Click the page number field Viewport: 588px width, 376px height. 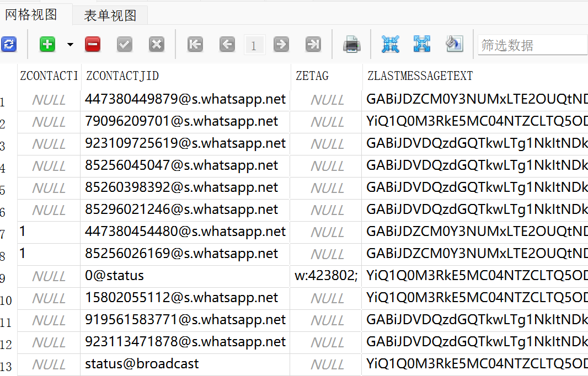254,45
